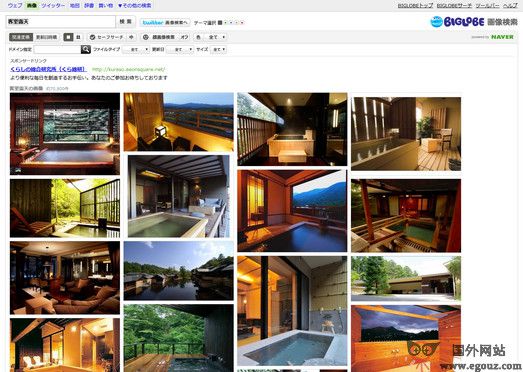Click the SafeSearch checkmark icon

[92, 37]
